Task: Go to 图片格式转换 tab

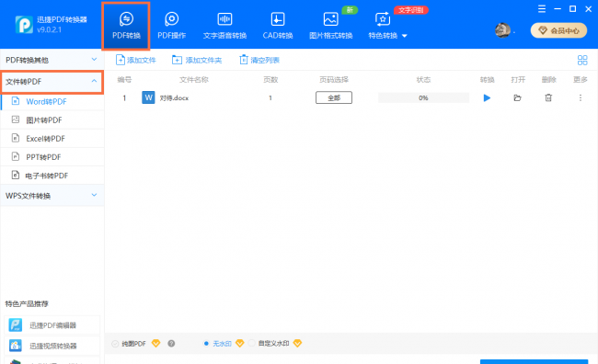Action: pos(330,26)
